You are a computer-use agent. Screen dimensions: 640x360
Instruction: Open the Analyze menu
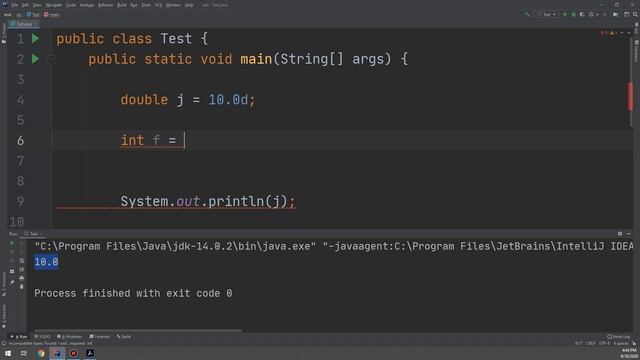point(87,5)
